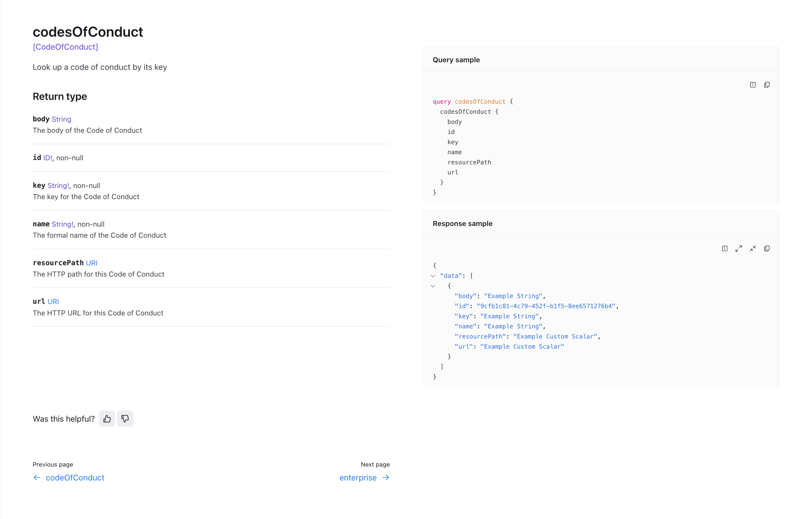Screen dimensions: 812x519
Task: Open the String! type link for key
Action: click(58, 186)
